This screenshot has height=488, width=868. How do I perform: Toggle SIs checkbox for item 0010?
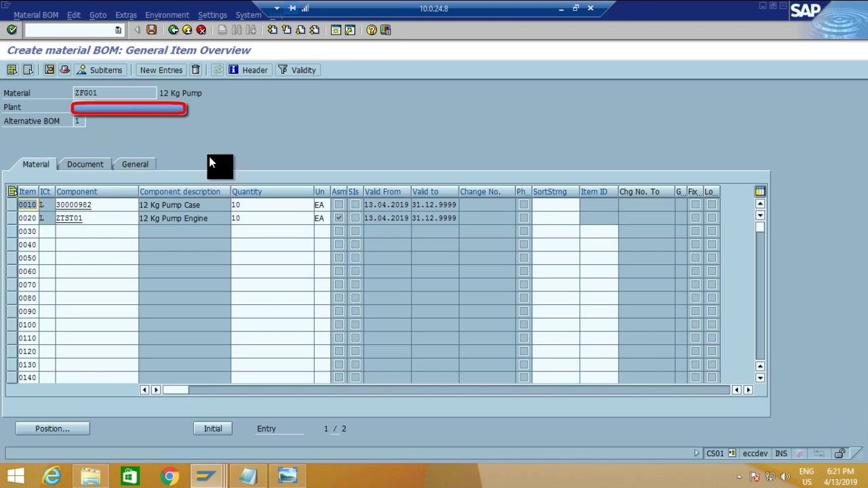[355, 205]
